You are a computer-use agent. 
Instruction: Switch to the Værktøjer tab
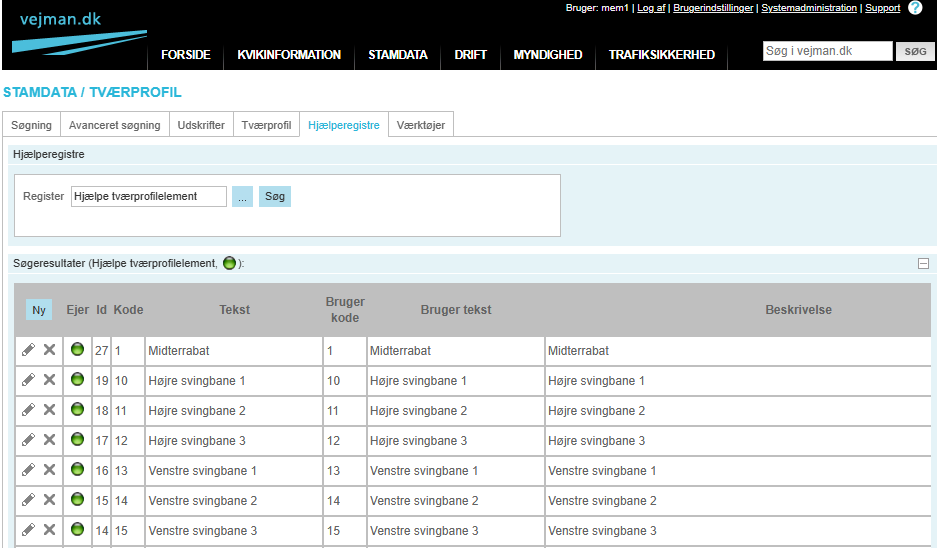pos(421,125)
